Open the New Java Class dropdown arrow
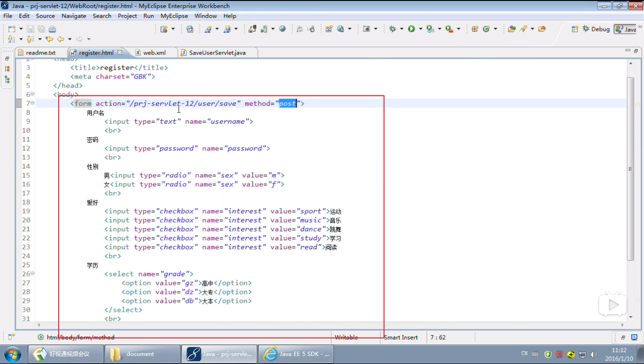 495,29
